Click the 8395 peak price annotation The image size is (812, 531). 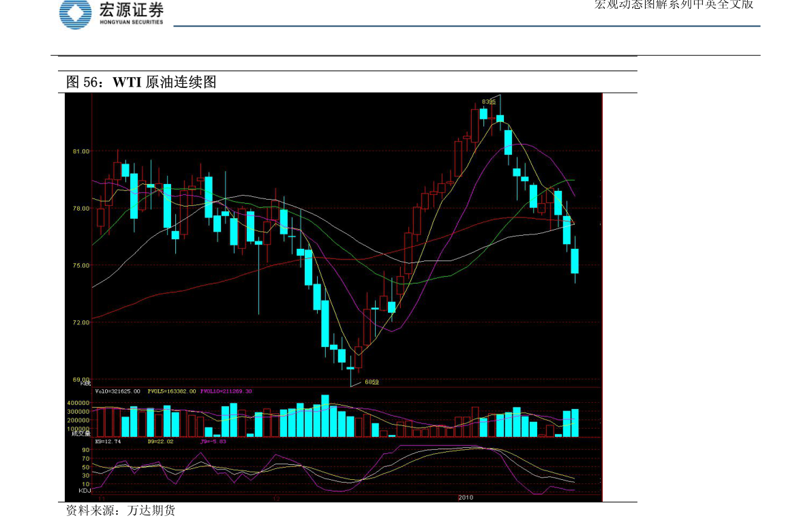[488, 102]
